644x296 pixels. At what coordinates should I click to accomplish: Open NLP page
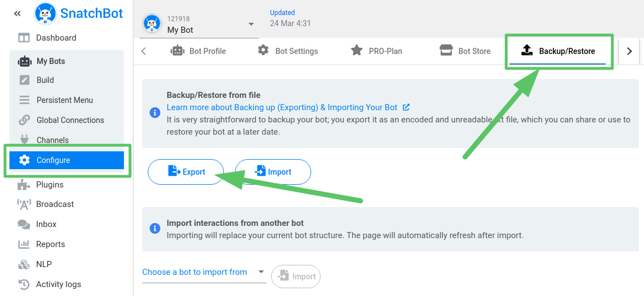click(x=44, y=264)
